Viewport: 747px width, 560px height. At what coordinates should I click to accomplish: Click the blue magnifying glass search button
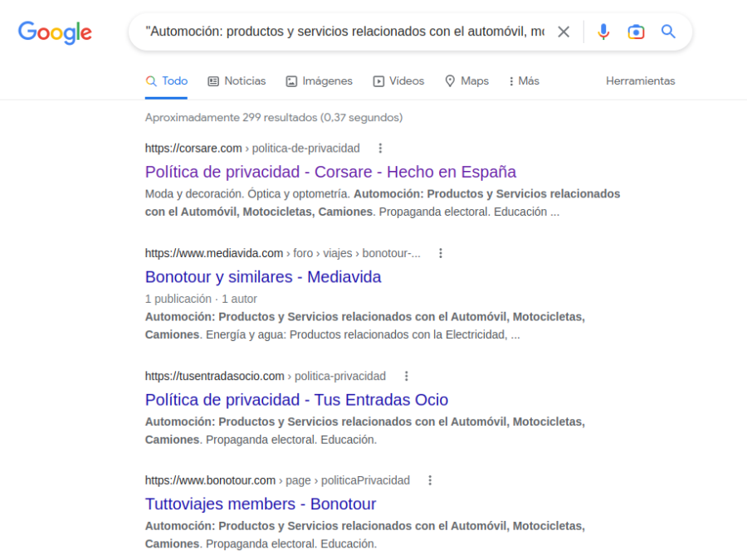[668, 32]
